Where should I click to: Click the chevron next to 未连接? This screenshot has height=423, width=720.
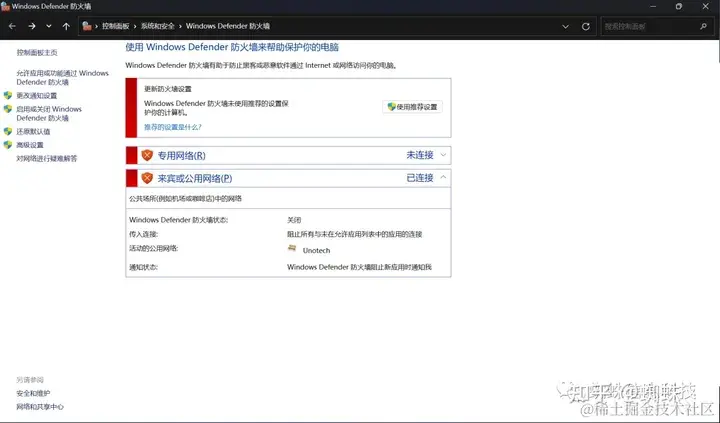point(443,155)
